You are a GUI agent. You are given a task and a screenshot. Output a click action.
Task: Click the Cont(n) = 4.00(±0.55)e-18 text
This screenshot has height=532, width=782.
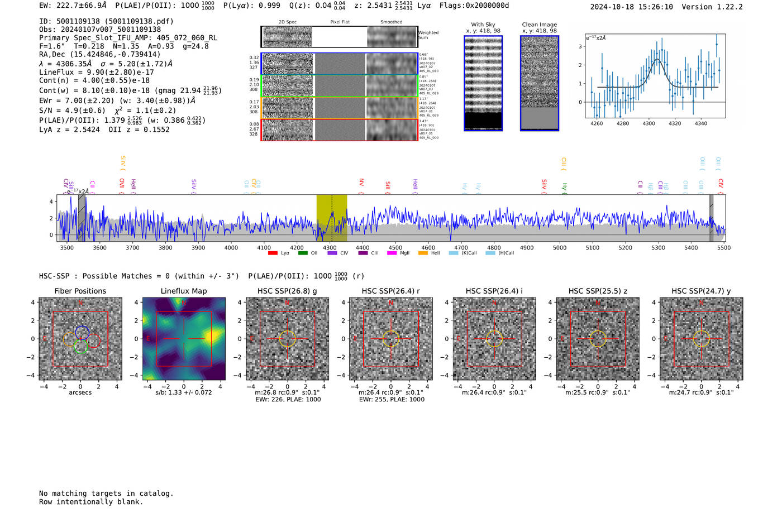tap(94, 80)
